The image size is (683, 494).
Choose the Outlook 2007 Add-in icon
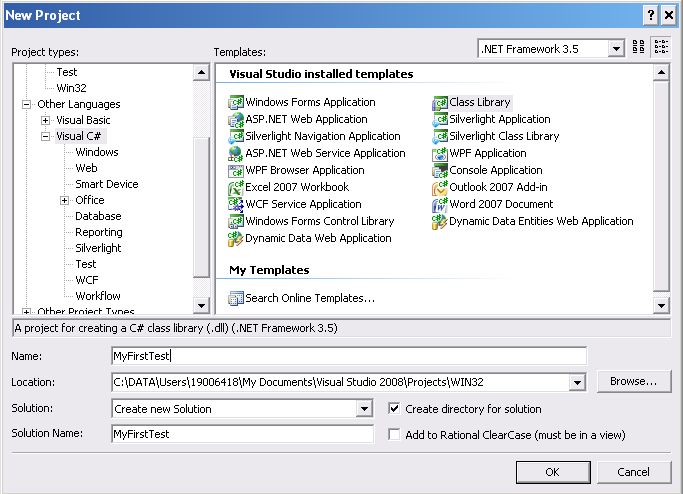click(x=440, y=188)
